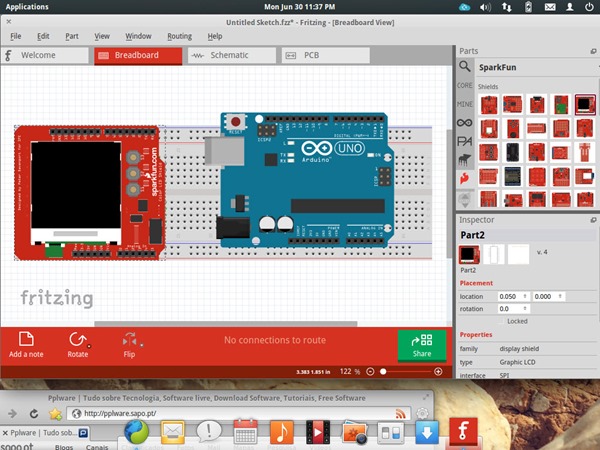
Task: Open the CORE parts bin
Action: click(x=465, y=85)
